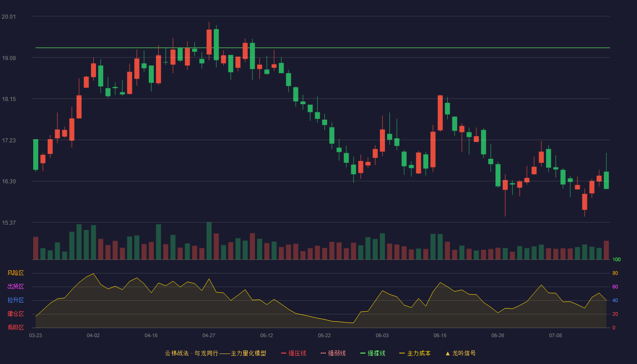This screenshot has height=364, width=637.
Task: Click the blue 40 indicator axis value
Action: [x=615, y=300]
